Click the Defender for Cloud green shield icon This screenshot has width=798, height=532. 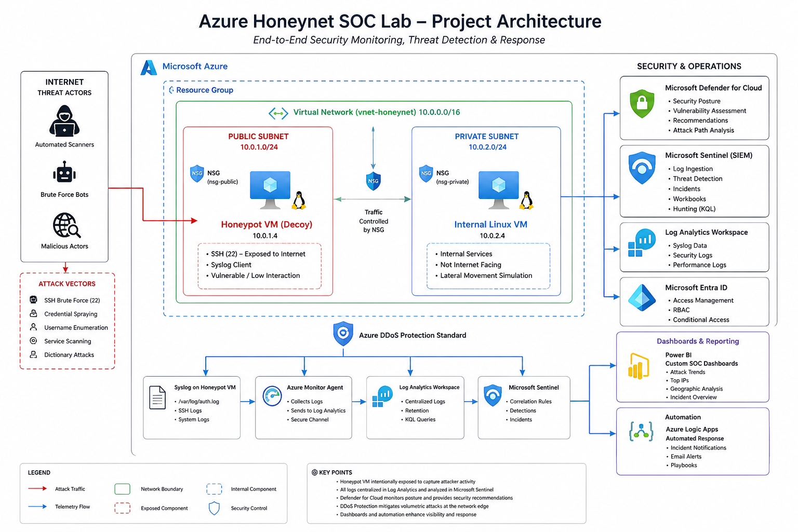tap(642, 103)
